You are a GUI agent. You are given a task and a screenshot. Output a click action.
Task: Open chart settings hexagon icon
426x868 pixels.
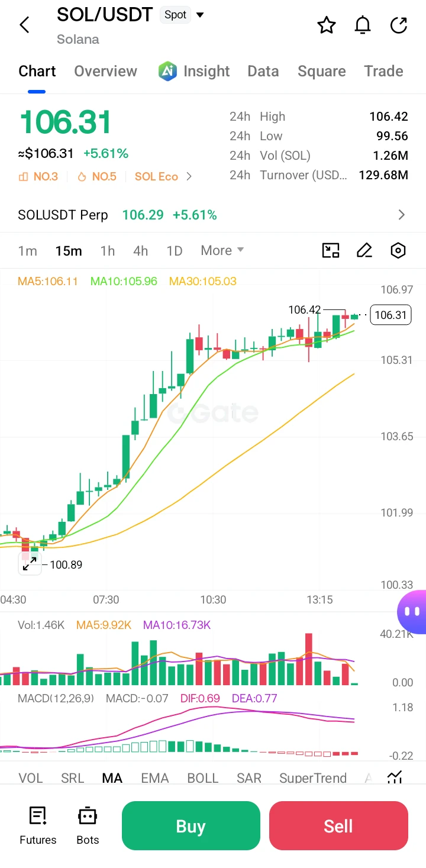point(399,250)
